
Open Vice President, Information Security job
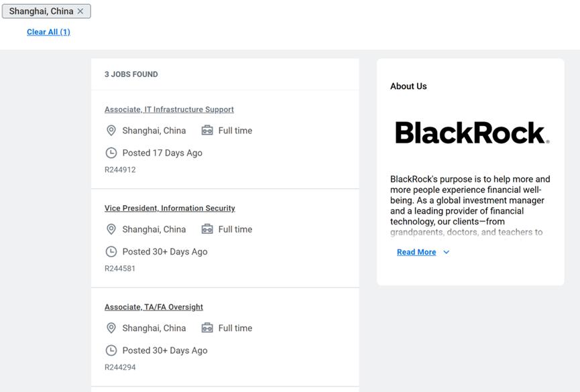pyautogui.click(x=170, y=208)
